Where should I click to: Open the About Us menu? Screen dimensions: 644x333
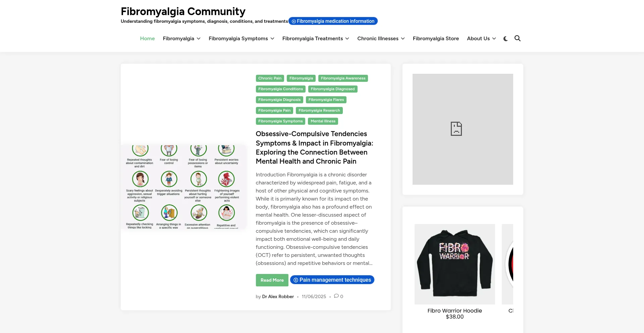tap(481, 39)
